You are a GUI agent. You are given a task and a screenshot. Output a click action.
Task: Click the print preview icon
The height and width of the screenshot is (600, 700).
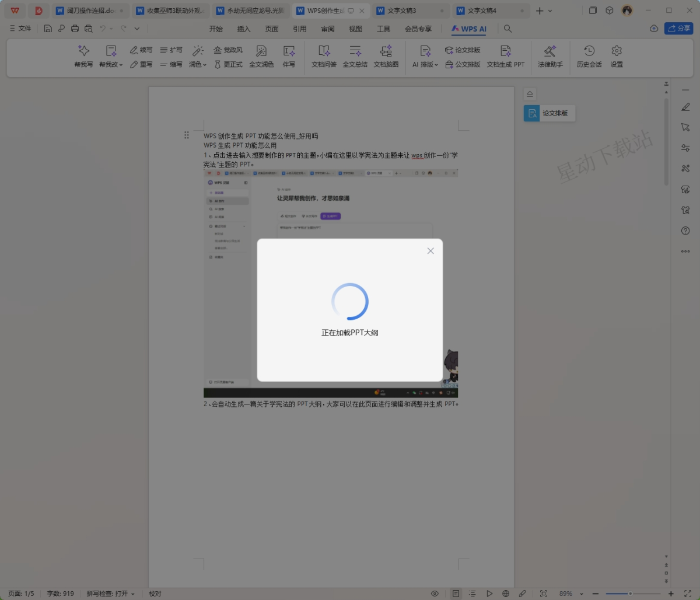point(88,28)
